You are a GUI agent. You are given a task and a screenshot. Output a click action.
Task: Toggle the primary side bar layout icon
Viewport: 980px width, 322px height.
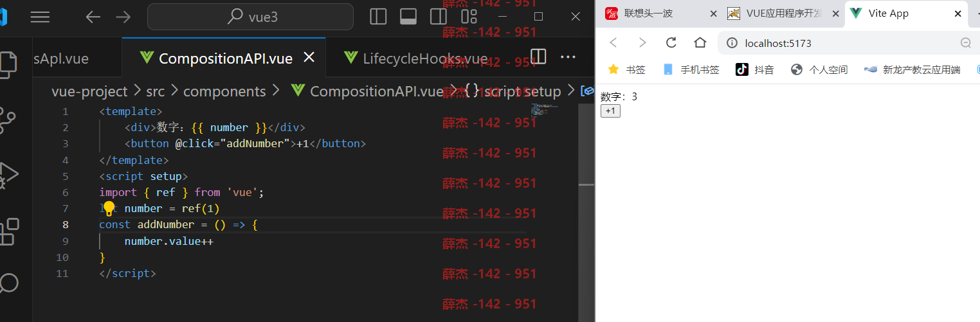[x=378, y=17]
